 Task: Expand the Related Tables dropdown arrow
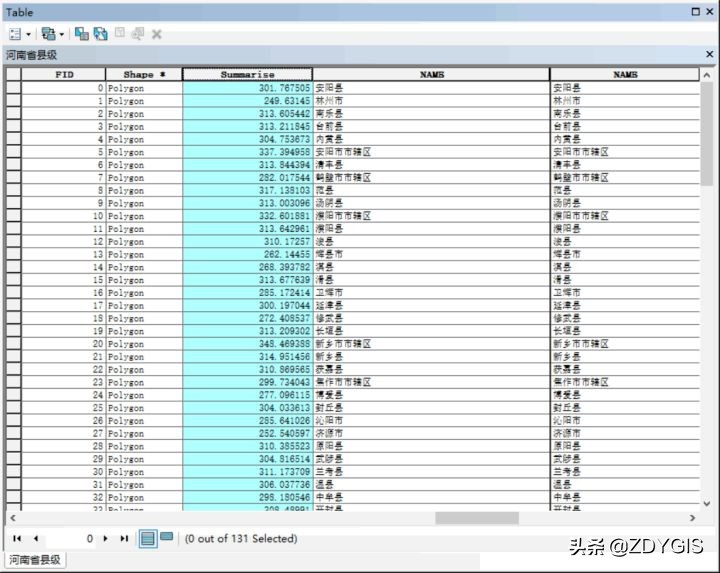62,34
